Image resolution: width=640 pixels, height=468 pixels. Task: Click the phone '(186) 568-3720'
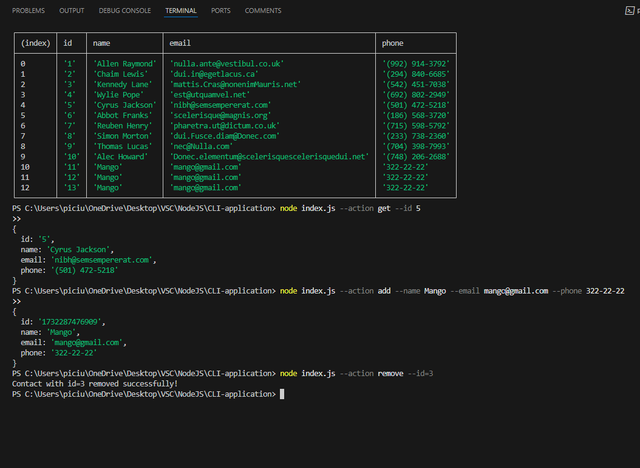[x=416, y=115]
